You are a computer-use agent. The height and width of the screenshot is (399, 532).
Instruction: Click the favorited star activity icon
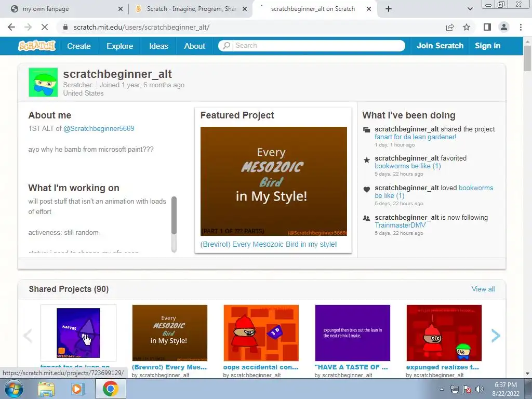pos(366,160)
